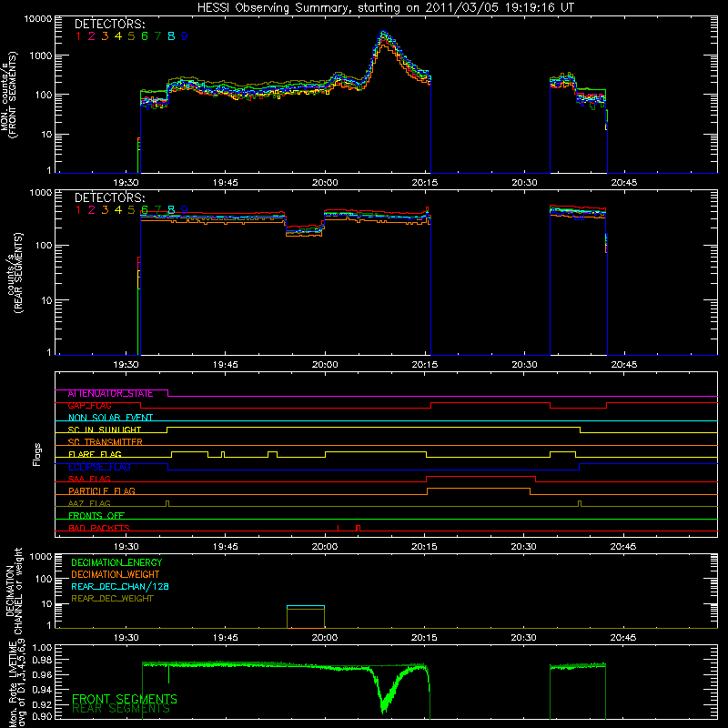Viewport: 728px width, 728px height.
Task: Click the ECLIPSE_FLAG label
Action: click(99, 467)
